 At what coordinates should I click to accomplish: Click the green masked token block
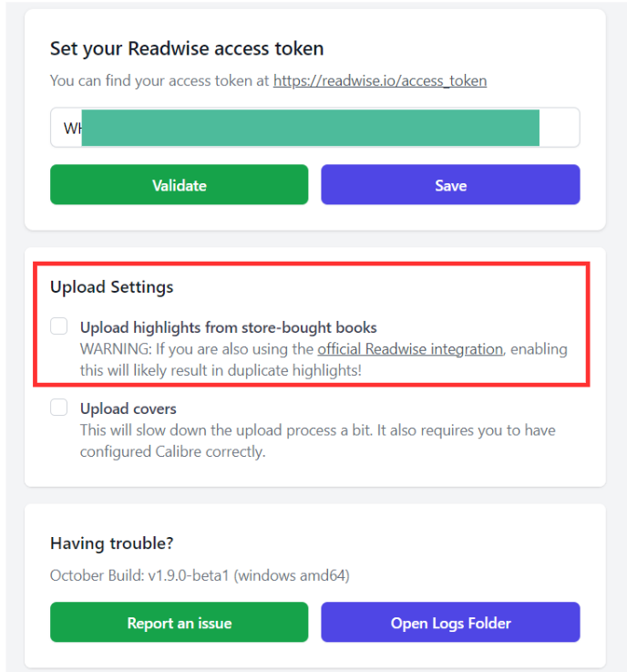tap(310, 128)
